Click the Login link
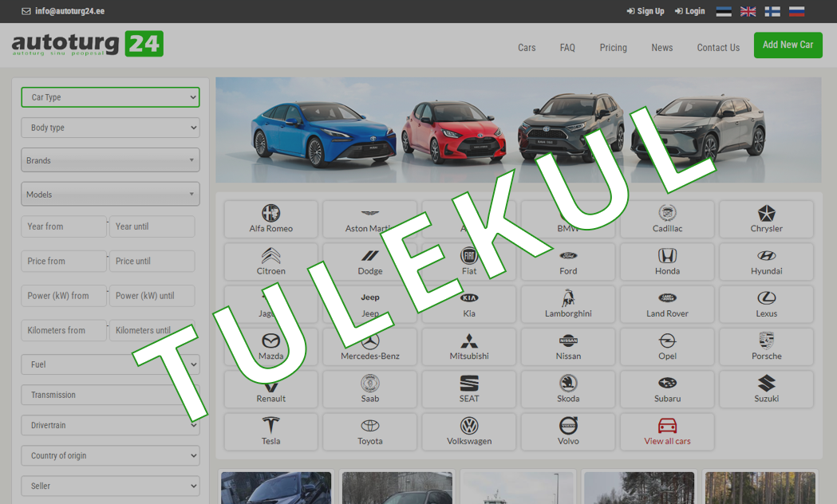 [x=689, y=11]
